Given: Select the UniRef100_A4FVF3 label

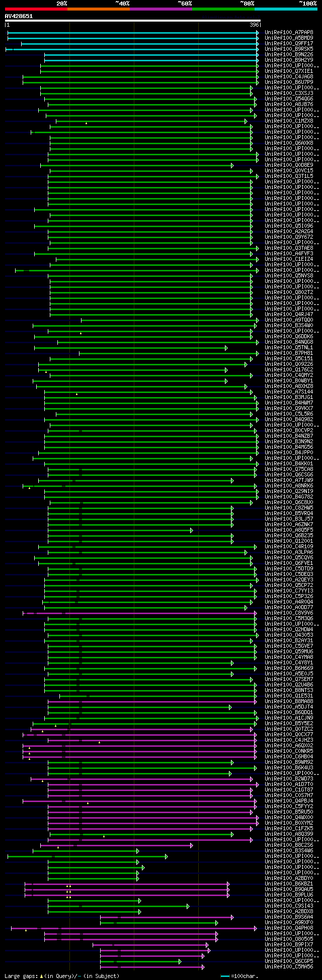Looking at the screenshot, I should [289, 254].
